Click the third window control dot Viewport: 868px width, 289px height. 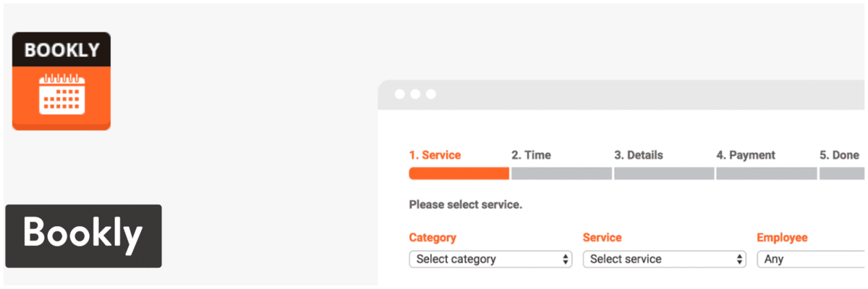431,95
